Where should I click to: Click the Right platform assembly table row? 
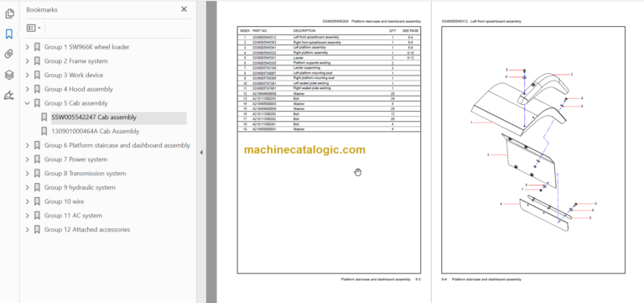329,53
